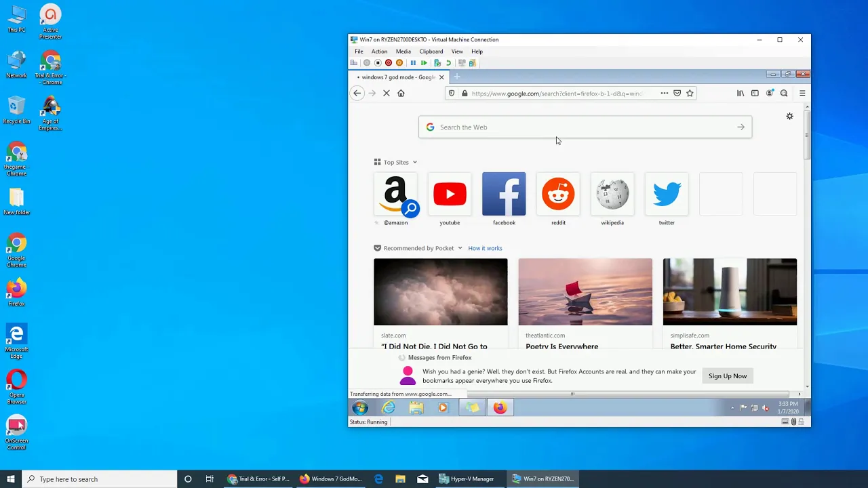Click the red Shut Down VM icon

[x=389, y=63]
